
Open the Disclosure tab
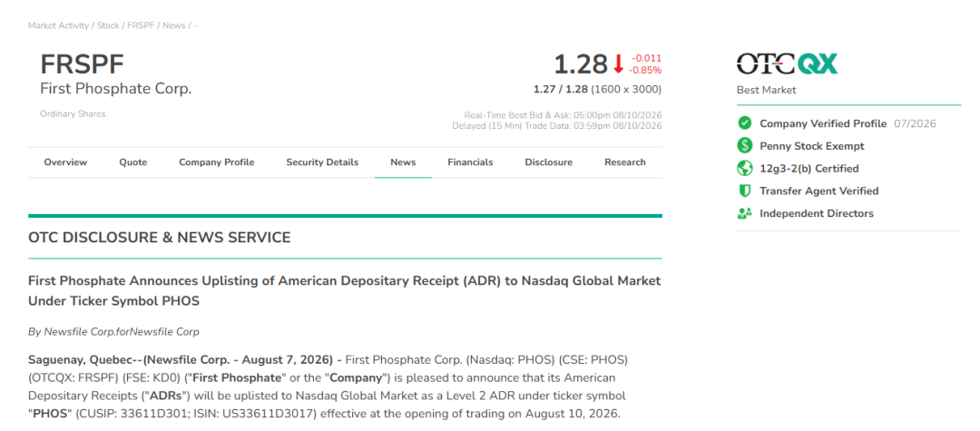pyautogui.click(x=549, y=162)
